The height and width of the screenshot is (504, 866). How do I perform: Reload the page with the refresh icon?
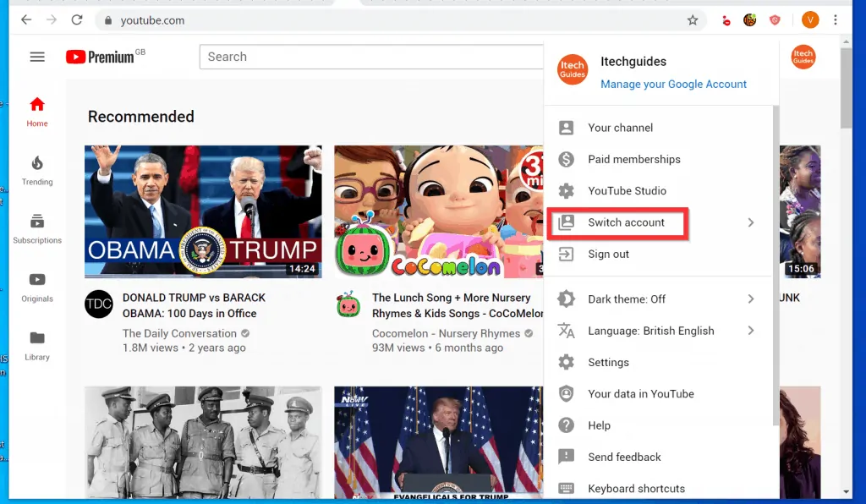[76, 19]
